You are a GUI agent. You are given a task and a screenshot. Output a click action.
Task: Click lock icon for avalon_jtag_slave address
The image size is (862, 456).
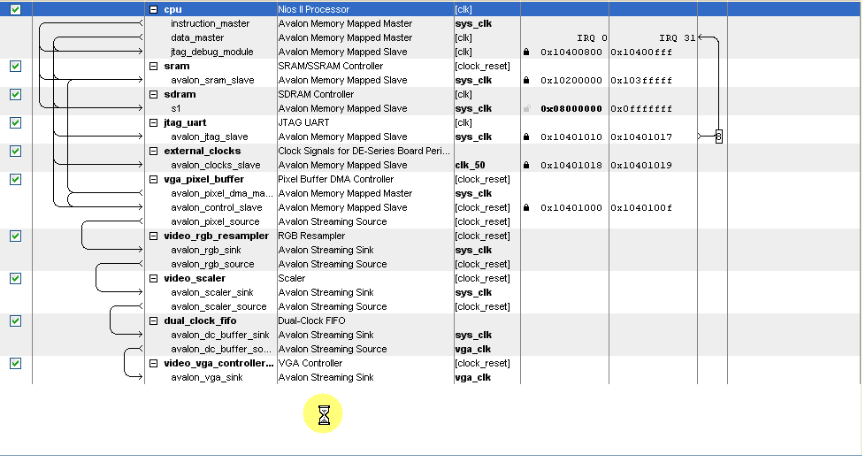pos(527,137)
